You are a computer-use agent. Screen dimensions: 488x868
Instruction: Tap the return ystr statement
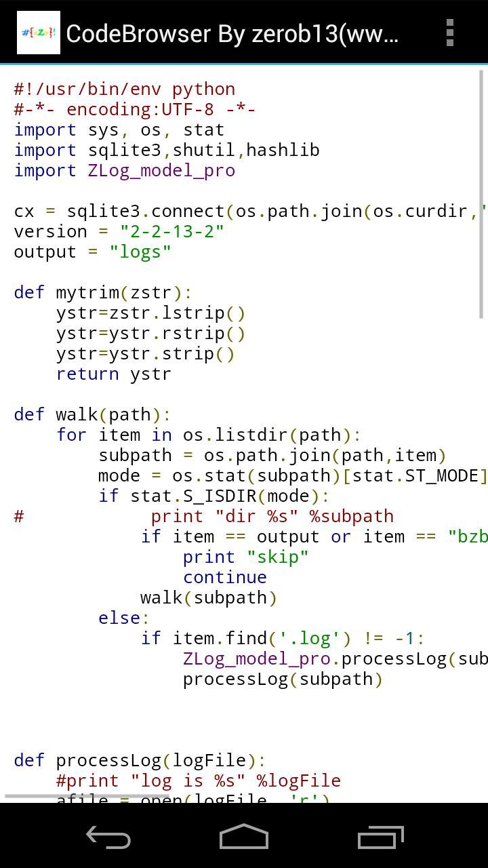[x=113, y=374]
